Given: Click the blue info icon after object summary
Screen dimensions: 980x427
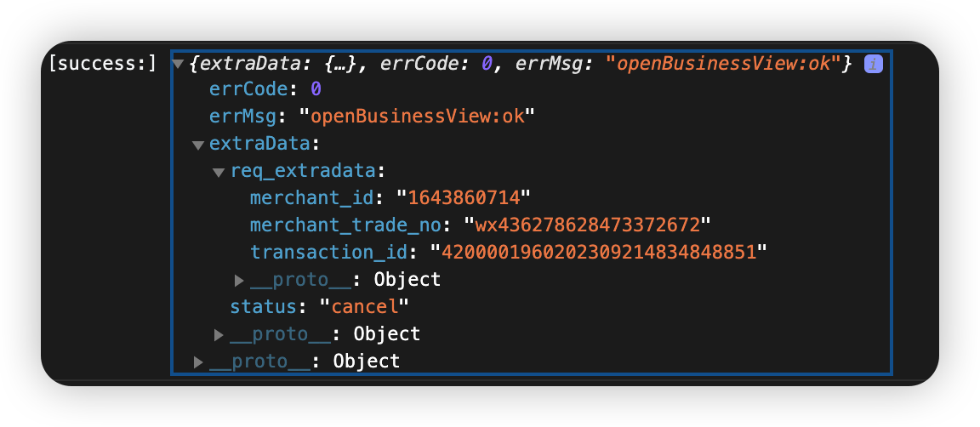Looking at the screenshot, I should click(873, 63).
